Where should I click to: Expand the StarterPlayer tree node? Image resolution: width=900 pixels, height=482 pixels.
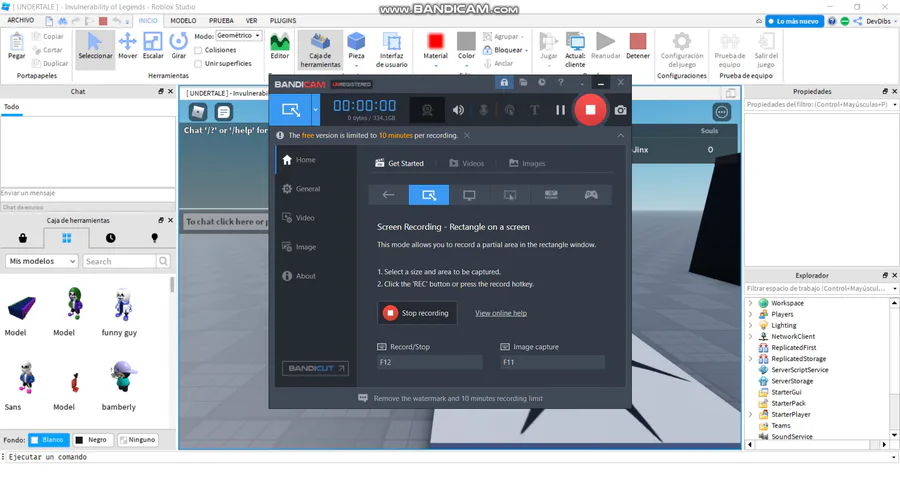tap(750, 414)
